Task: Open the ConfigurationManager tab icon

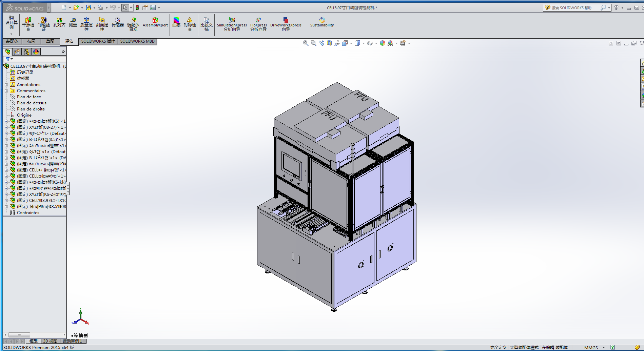Action: tap(26, 51)
